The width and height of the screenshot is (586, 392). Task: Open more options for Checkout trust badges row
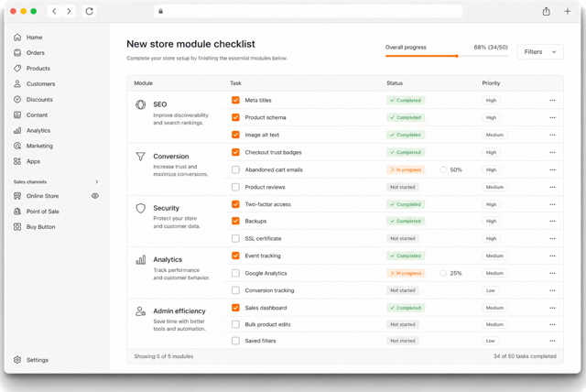coord(552,152)
